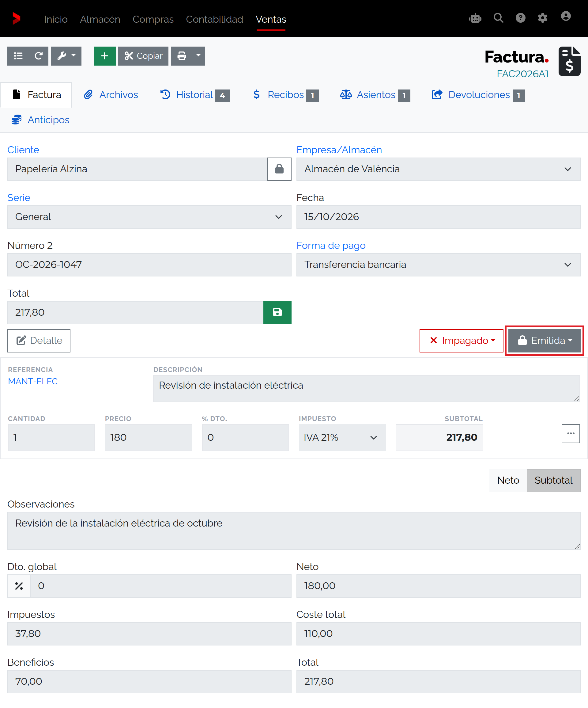Open the wrench options dropdown
This screenshot has height=708, width=588.
coord(66,56)
